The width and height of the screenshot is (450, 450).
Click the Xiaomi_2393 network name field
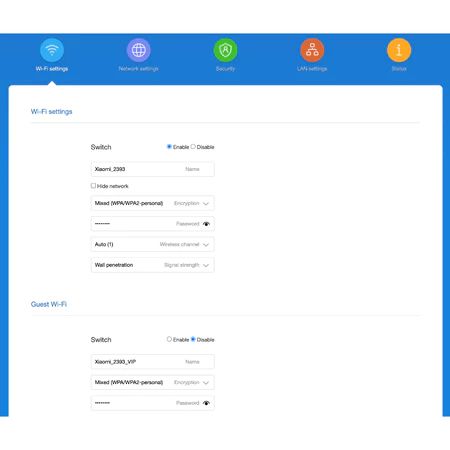[152, 169]
